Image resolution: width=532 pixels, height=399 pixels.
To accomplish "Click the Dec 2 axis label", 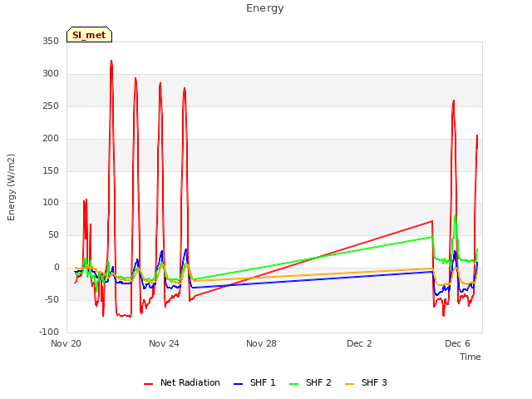I will pos(359,343).
